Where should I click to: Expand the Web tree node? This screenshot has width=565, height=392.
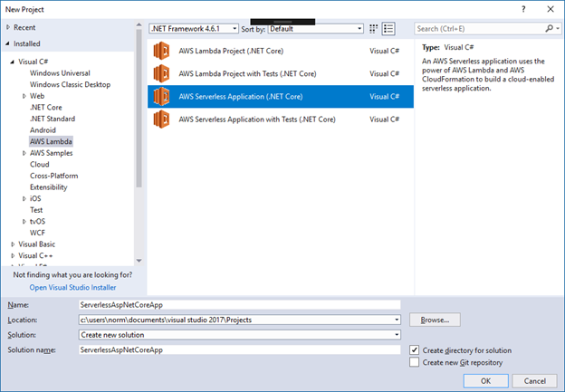point(24,96)
